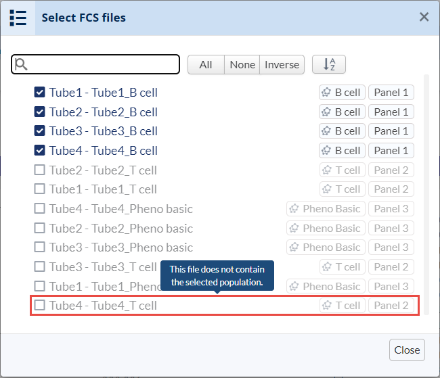Click T cell tag on Tube4_T cell row
Image resolution: width=440 pixels, height=378 pixels.
342,305
